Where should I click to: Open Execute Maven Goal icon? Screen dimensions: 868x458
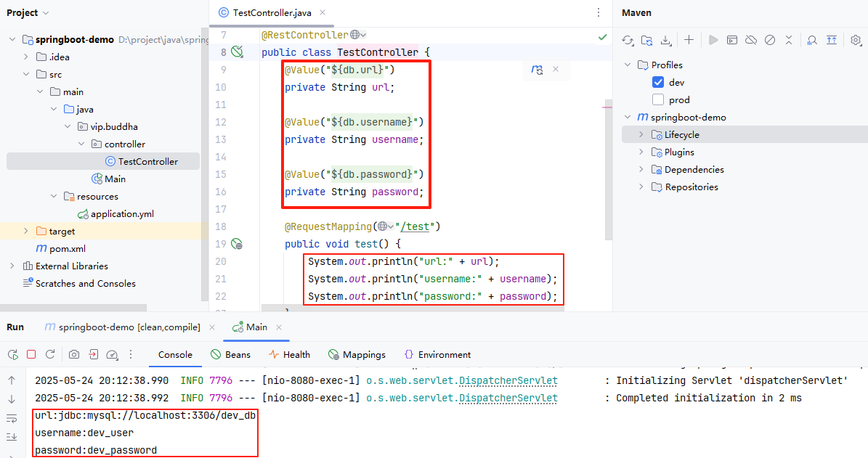(732, 40)
